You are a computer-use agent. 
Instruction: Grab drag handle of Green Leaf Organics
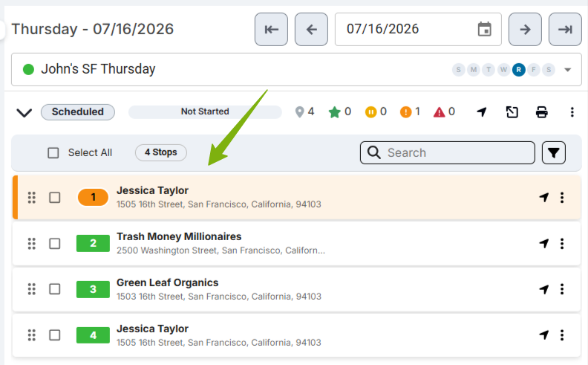pos(32,289)
